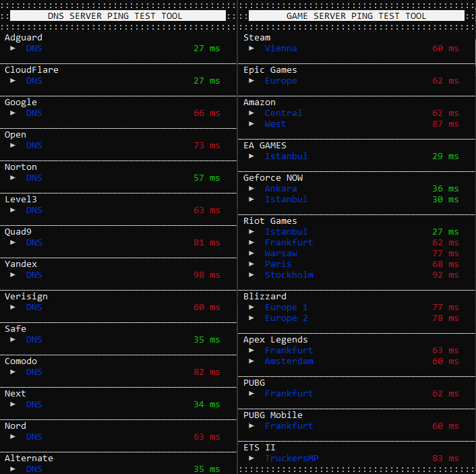Click the ETS II heading
476x474 pixels.
click(260, 447)
